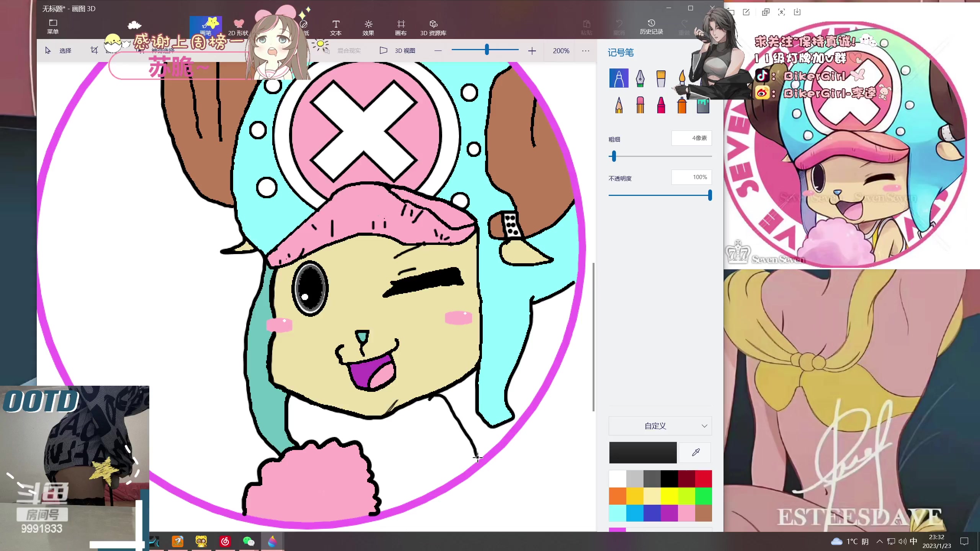
Task: Choose the light cyan color swatch
Action: [617, 513]
